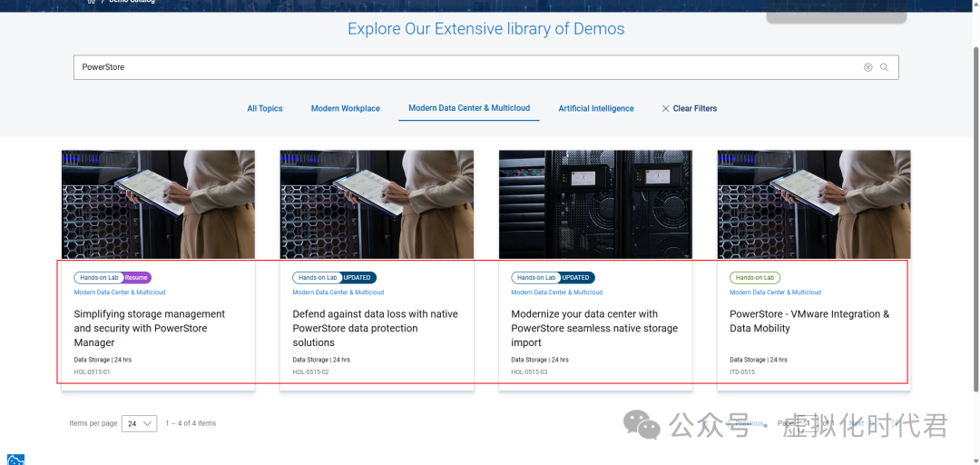Open Modernize your data center with PowerStore title
Screen dimensions: 980x465
[594, 328]
